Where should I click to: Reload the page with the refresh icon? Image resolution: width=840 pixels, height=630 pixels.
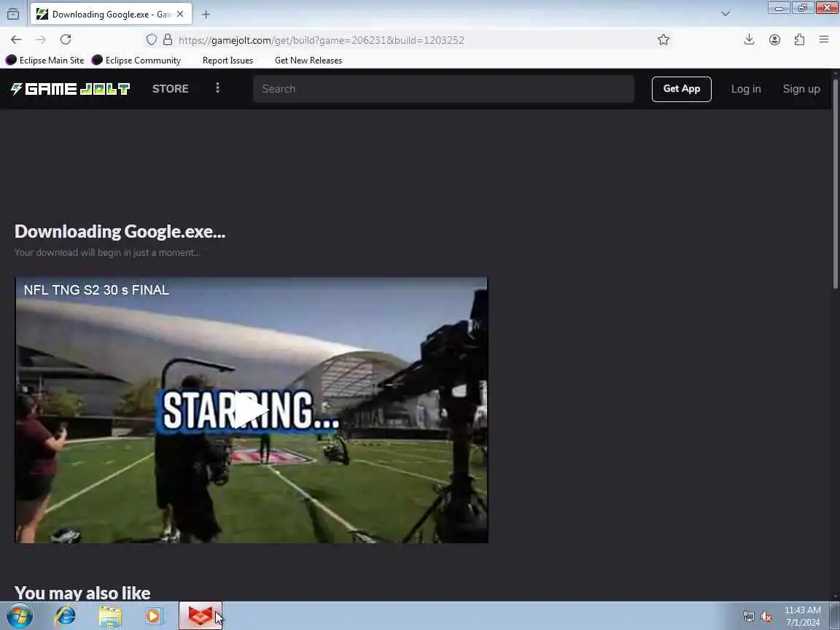click(66, 39)
